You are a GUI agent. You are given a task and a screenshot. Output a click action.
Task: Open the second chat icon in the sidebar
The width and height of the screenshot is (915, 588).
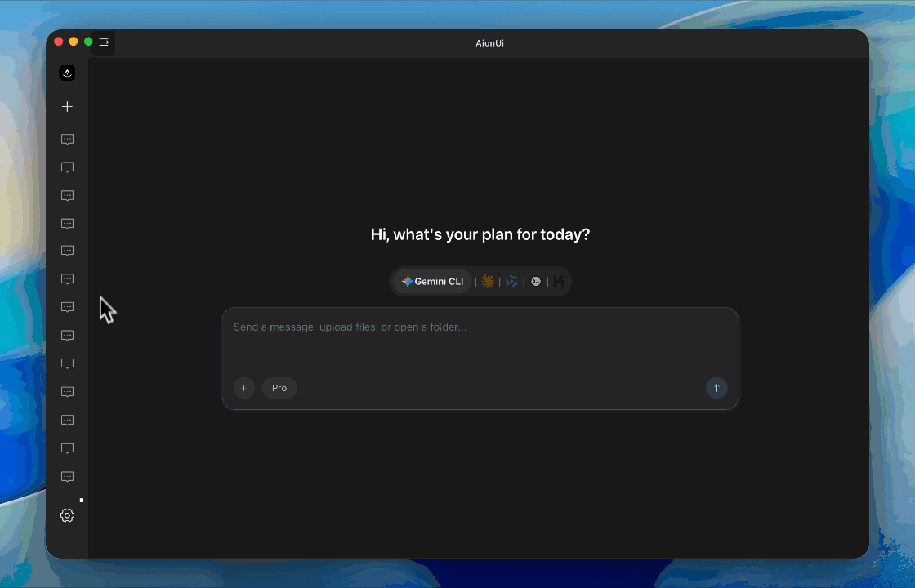(x=67, y=167)
